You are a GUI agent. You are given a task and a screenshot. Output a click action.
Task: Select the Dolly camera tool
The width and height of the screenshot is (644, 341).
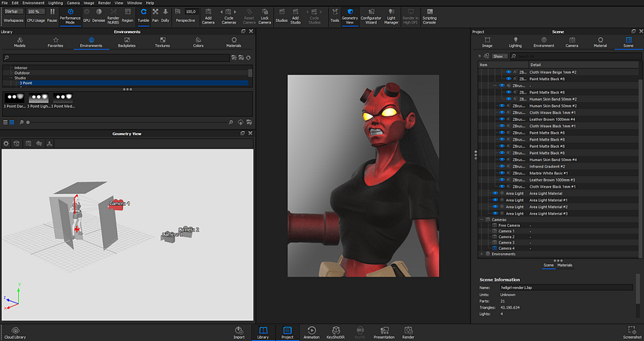165,16
